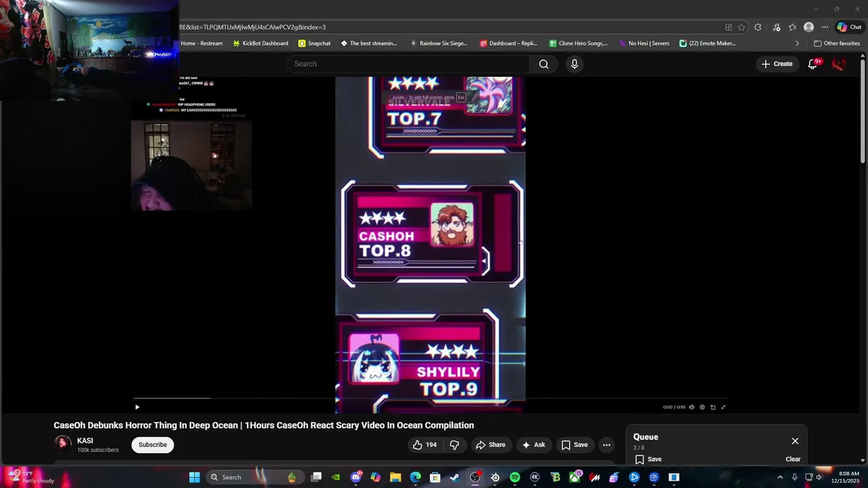The height and width of the screenshot is (488, 868).
Task: Open the No Hesi | Servers bookmark
Action: coord(644,43)
